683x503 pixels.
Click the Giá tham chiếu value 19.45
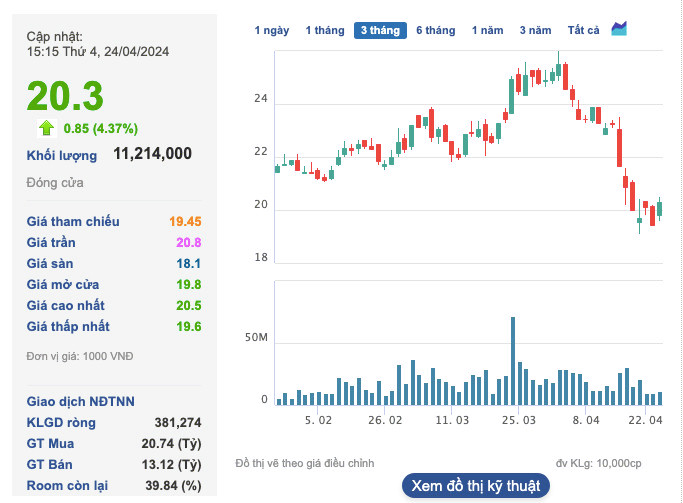tap(185, 221)
